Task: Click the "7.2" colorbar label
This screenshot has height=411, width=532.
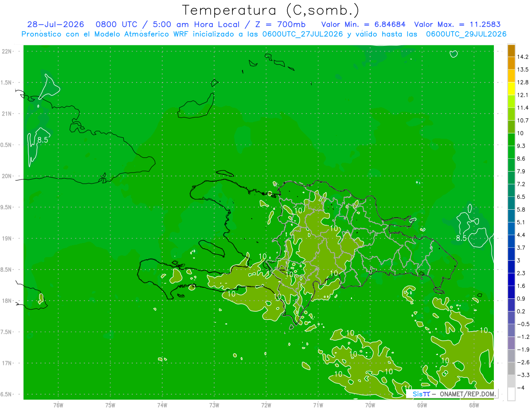Action: tap(521, 184)
